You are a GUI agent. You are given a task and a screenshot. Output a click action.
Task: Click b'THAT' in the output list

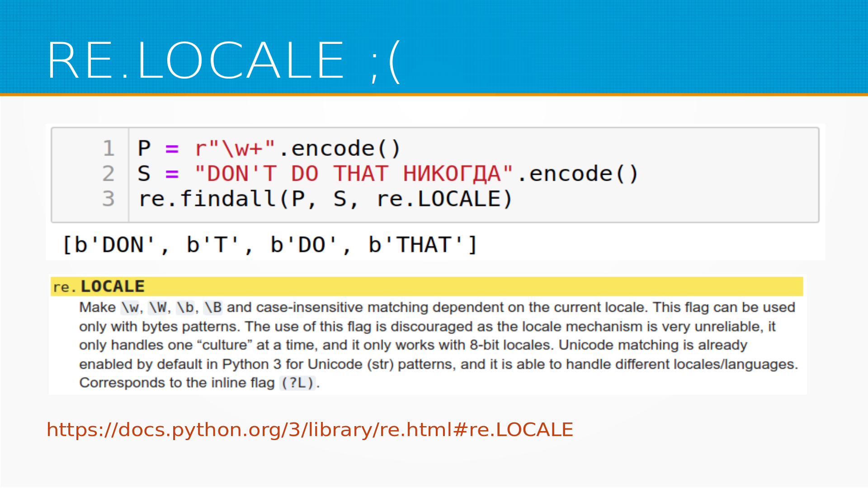click(x=416, y=245)
